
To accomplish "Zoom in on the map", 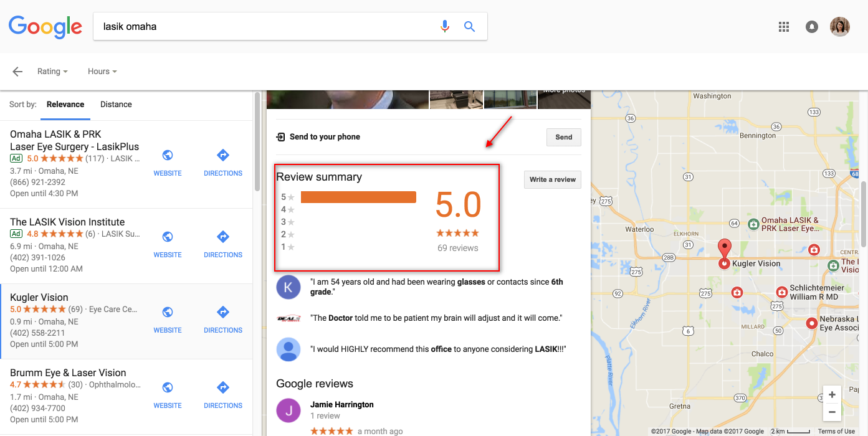I will (832, 395).
